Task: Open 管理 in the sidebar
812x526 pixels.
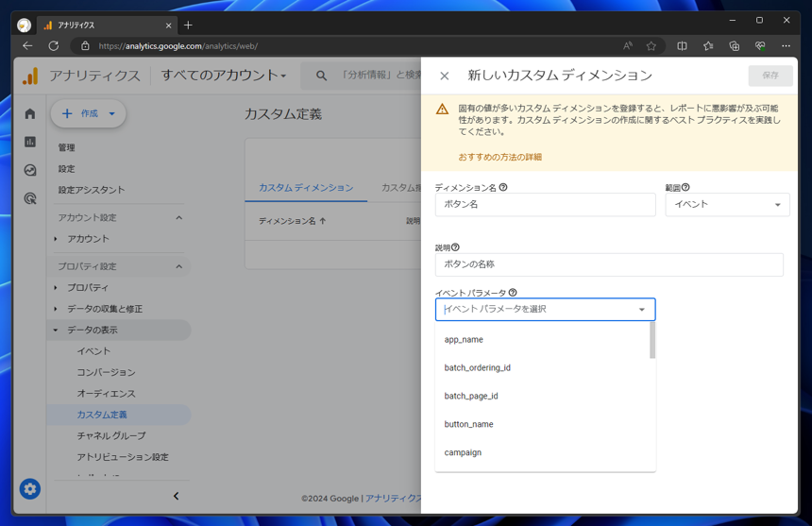Action: point(66,147)
